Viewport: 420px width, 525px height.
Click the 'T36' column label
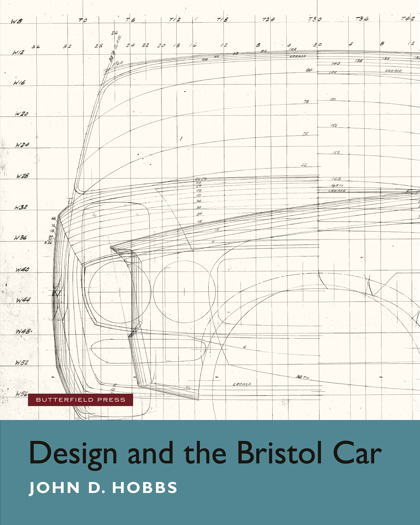pyautogui.click(x=362, y=19)
